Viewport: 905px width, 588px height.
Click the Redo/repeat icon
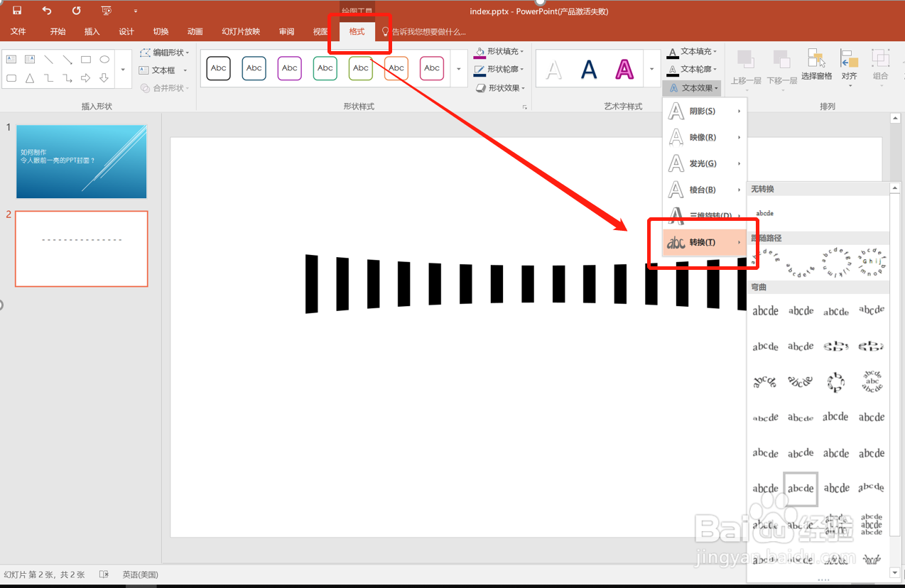76,11
